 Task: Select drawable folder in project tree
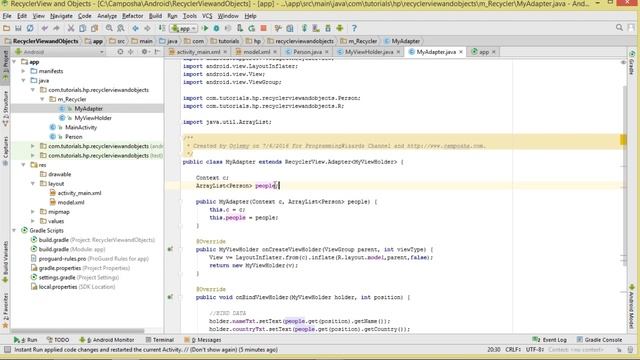[60, 174]
